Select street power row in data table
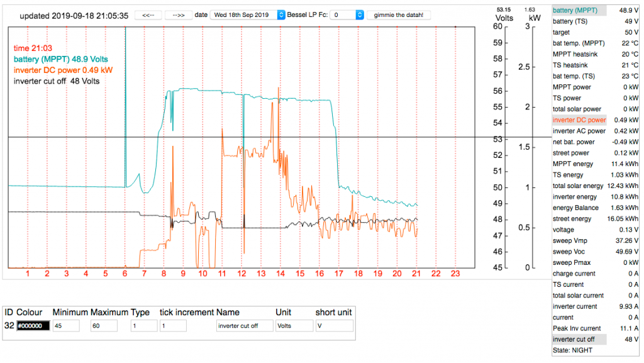 [x=596, y=153]
